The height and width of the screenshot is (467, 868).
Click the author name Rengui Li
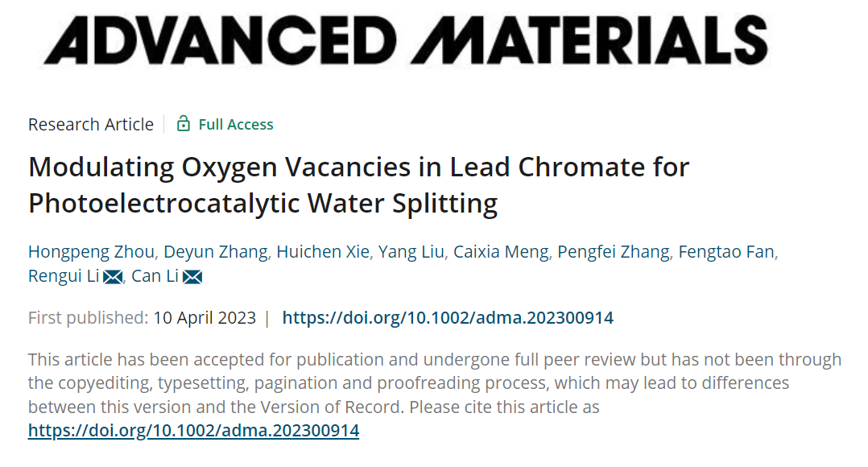tap(64, 276)
